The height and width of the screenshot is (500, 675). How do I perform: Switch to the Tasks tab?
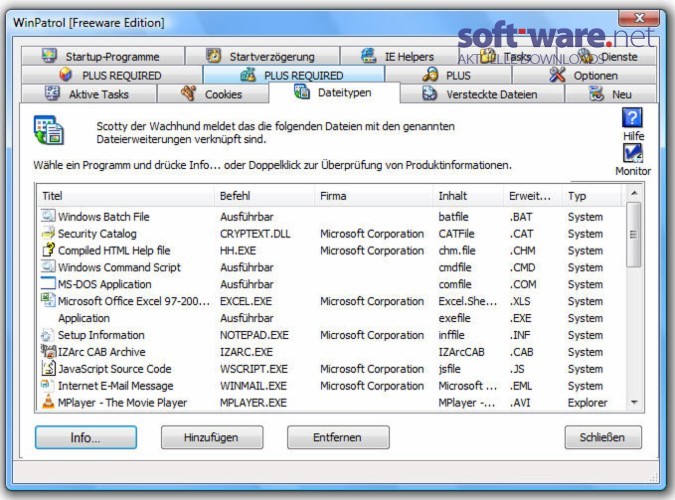pos(509,56)
